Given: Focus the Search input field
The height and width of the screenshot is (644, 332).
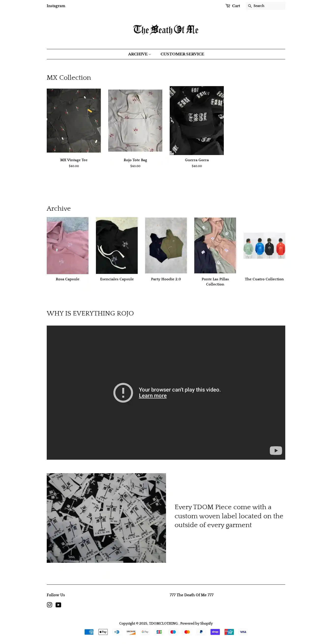Looking at the screenshot, I should coord(269,6).
